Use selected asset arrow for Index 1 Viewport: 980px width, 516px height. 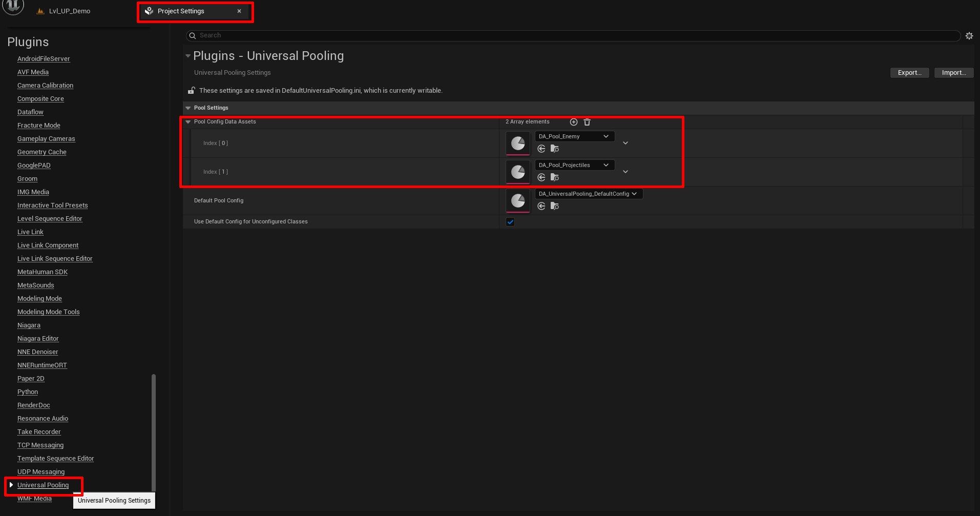[541, 177]
